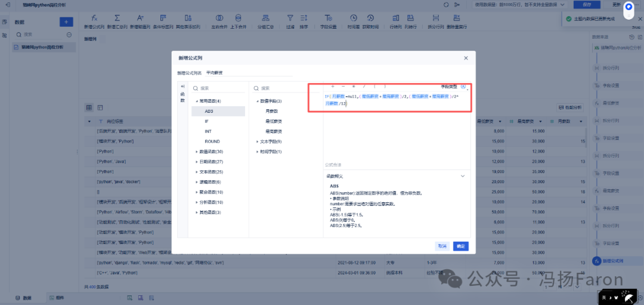Click the 新增公式列 fx toolbar icon

[x=94, y=18]
